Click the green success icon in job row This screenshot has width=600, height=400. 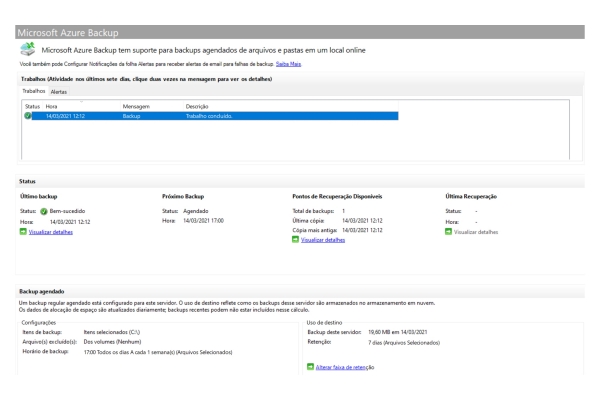(x=28, y=116)
